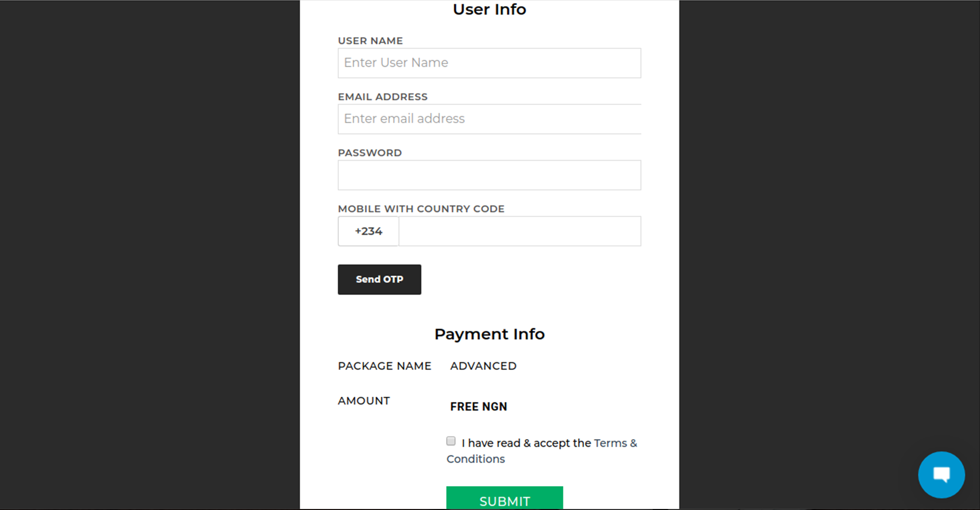Click the +234 country code box
Viewport: 980px width, 510px height.
tap(368, 231)
